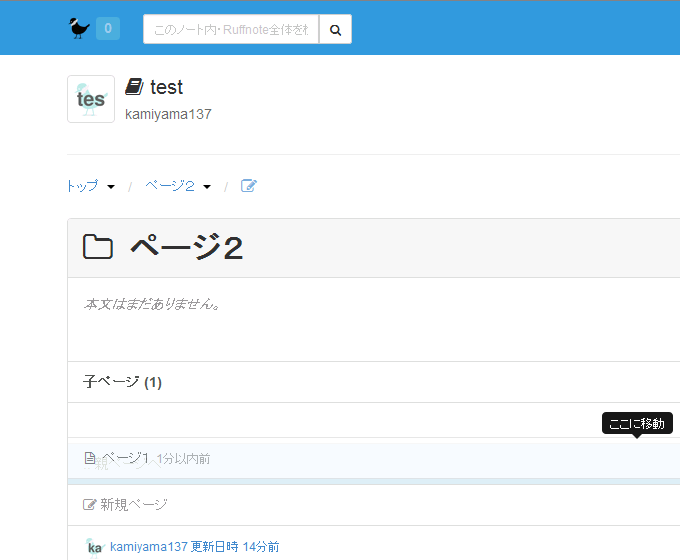Click the book icon beside test title

134,87
